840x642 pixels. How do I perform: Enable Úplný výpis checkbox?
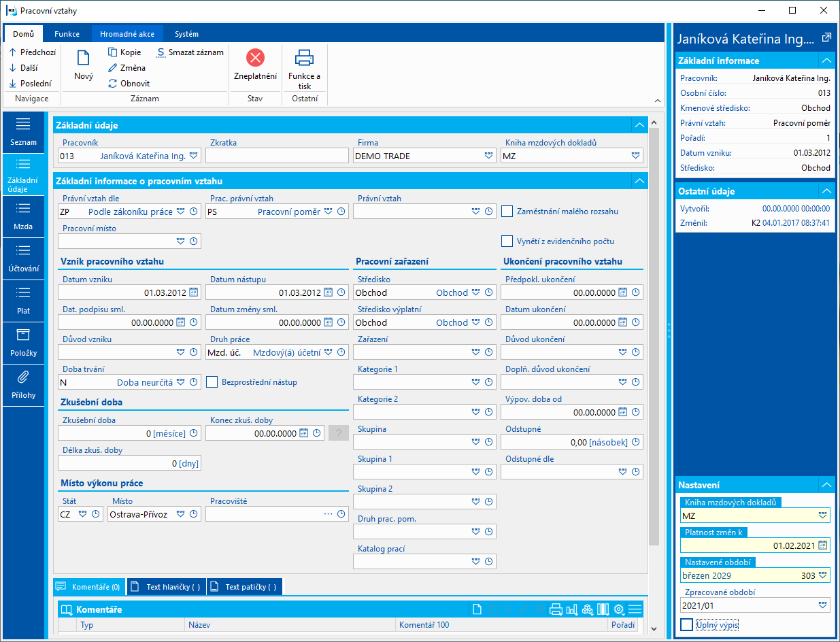pyautogui.click(x=686, y=624)
